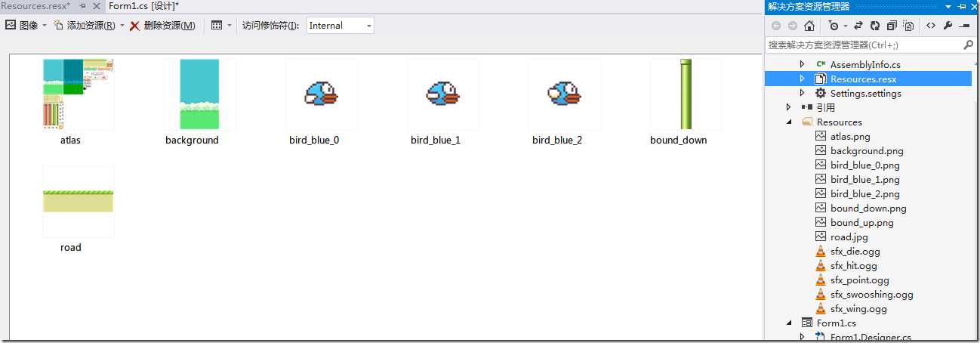Click the back arrow in Solution Explorer toolbar
The image size is (980, 343).
tap(776, 26)
